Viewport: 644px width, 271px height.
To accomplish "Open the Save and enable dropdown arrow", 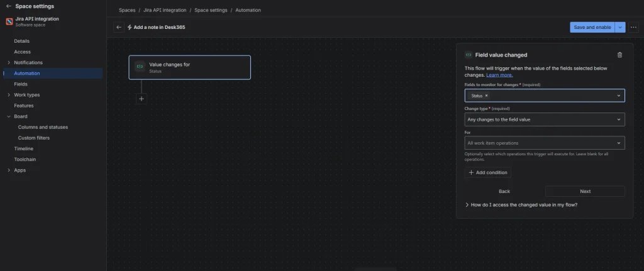I will tap(620, 27).
